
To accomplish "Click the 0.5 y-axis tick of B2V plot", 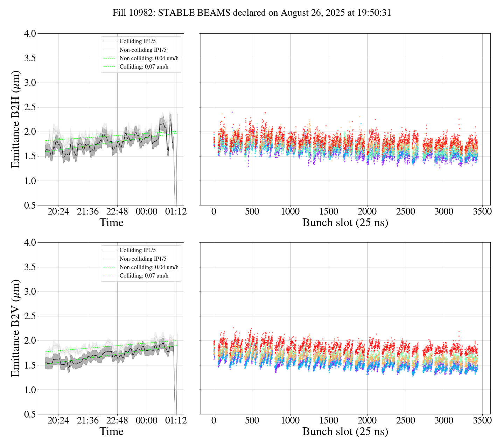I will coord(30,414).
